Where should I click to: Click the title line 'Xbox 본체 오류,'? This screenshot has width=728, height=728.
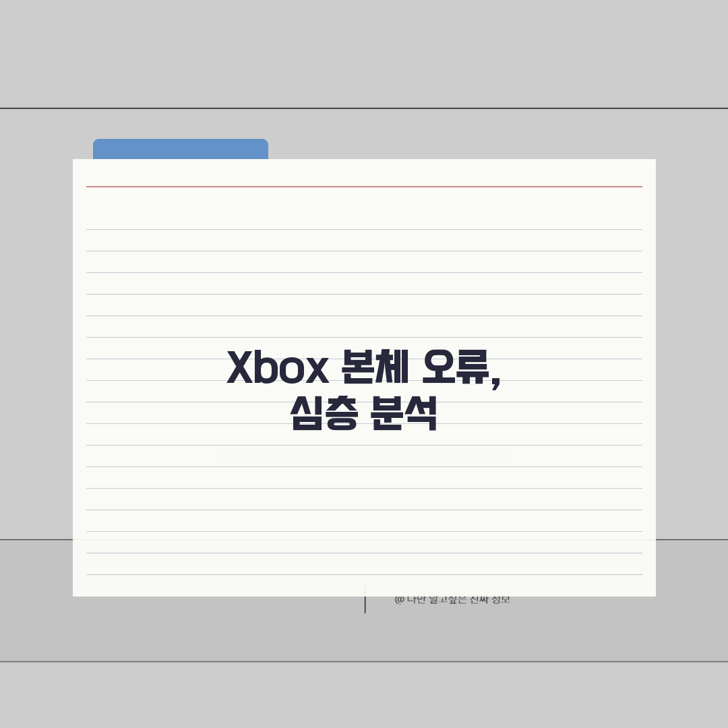pos(363,368)
